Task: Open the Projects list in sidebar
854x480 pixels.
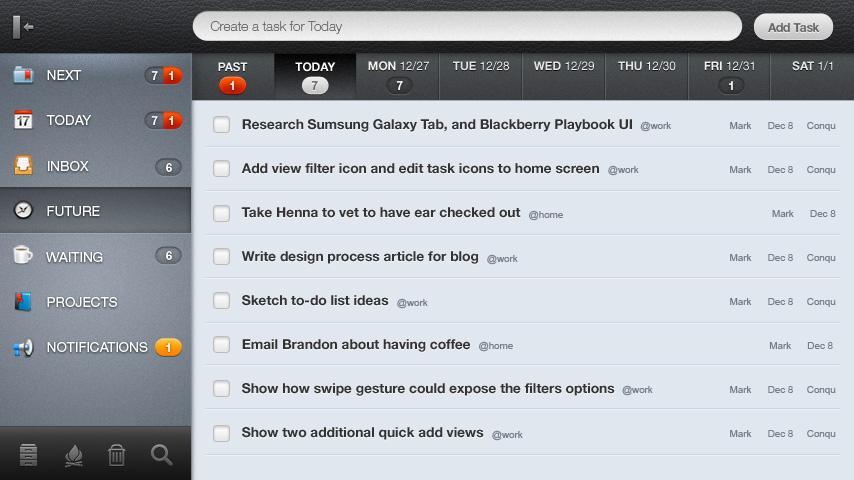Action: coord(82,302)
